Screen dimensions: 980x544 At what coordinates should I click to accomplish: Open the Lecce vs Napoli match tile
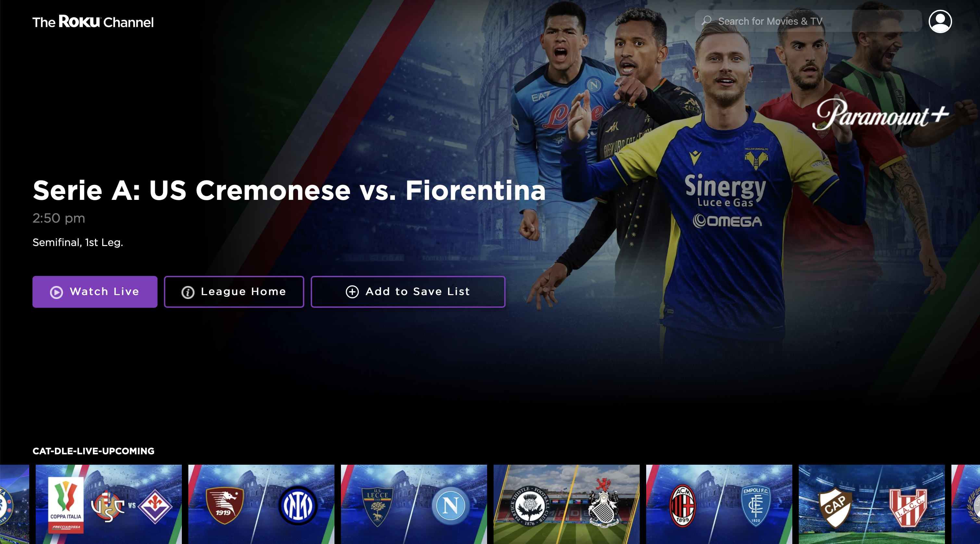pos(414,504)
